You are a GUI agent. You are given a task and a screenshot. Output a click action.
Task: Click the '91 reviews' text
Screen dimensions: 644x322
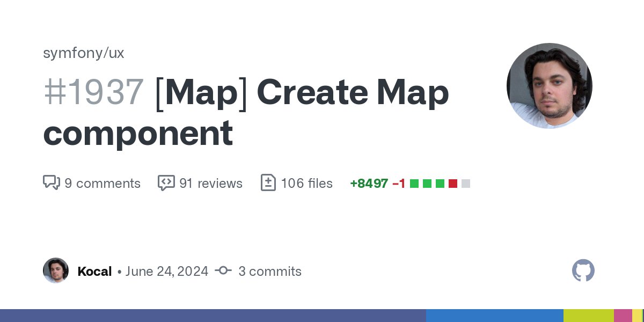[211, 184]
